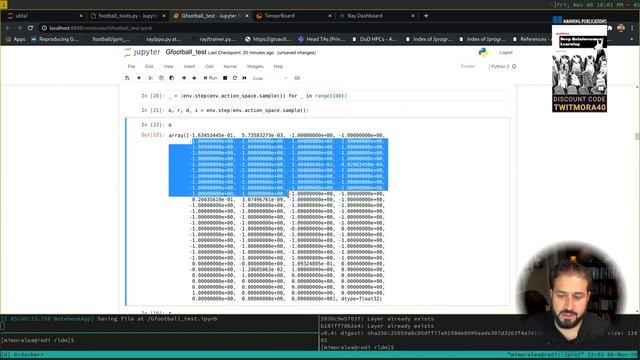Click the dtype=float32 text in output
Image resolution: width=640 pixels, height=360 pixels.
click(362, 299)
